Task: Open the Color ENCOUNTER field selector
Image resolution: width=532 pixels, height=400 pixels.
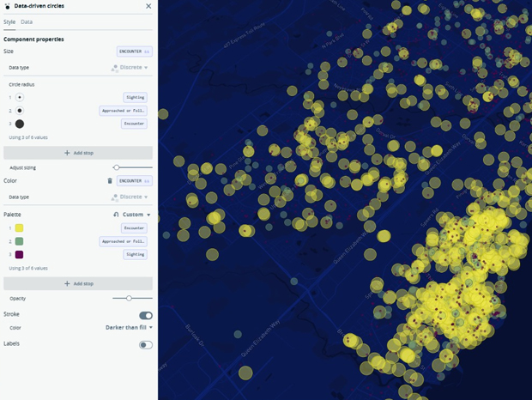Action: 135,181
